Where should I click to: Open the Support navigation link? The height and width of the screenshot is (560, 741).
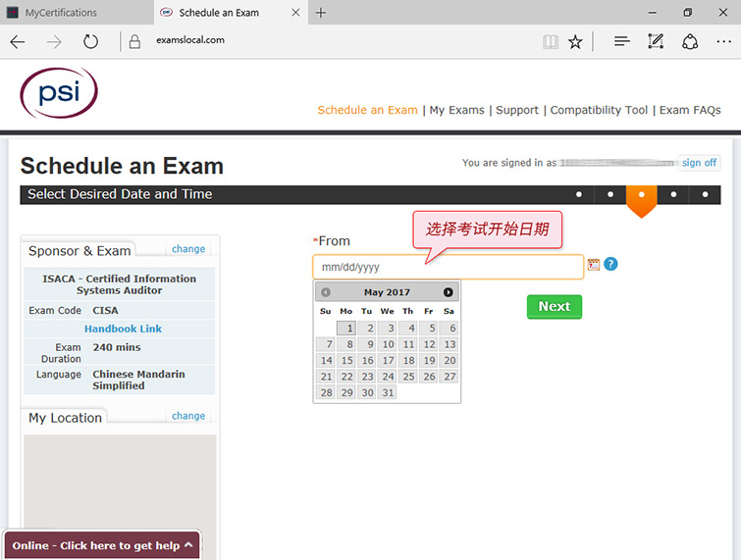[x=517, y=110]
